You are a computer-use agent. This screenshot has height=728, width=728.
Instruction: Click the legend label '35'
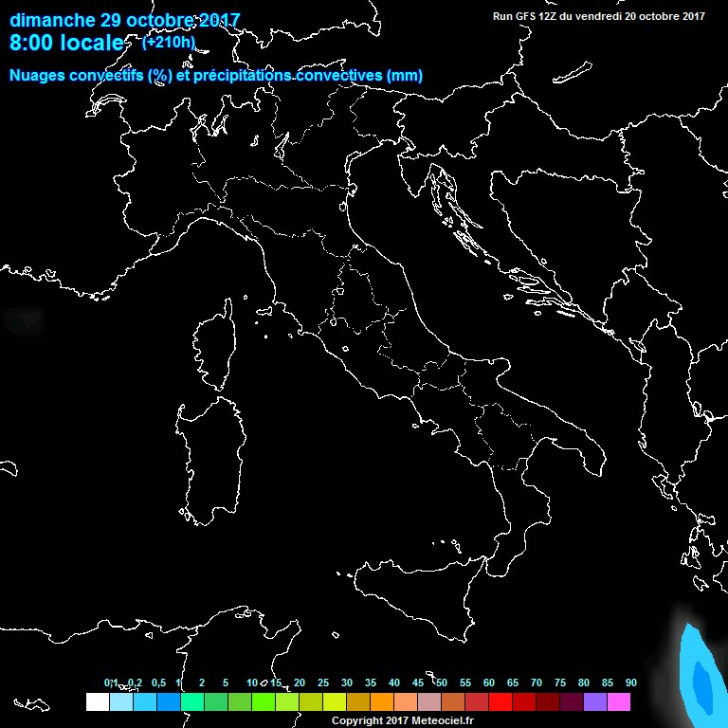[x=371, y=682]
